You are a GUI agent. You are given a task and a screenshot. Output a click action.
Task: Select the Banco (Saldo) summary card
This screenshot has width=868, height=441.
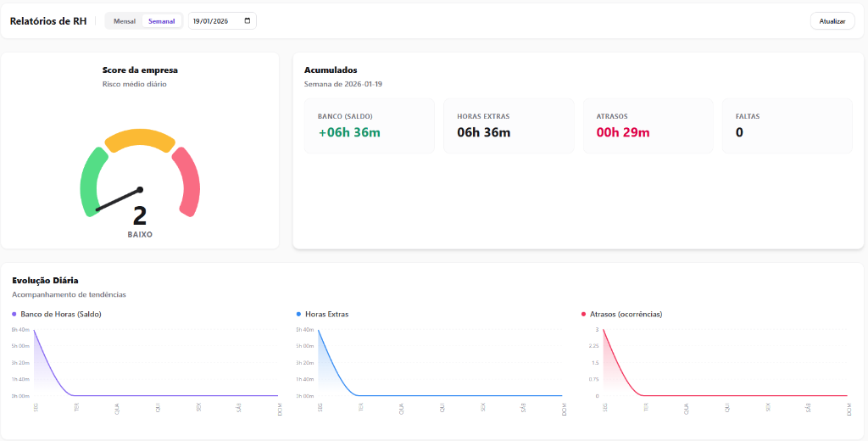[369, 126]
